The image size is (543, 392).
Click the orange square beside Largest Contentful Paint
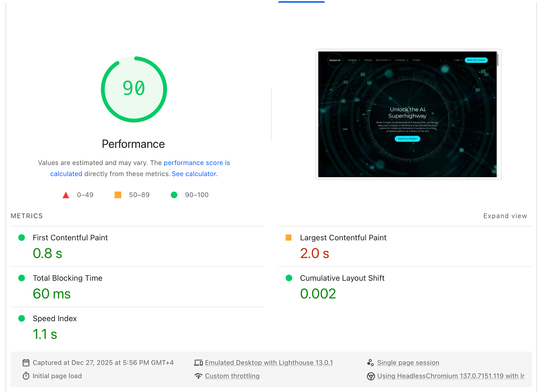pyautogui.click(x=288, y=238)
